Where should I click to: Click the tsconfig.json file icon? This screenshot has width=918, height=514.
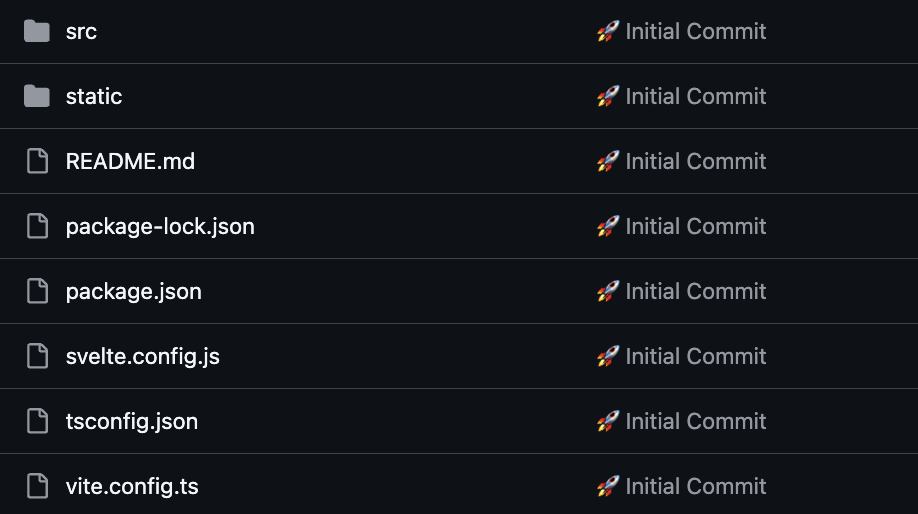[37, 421]
